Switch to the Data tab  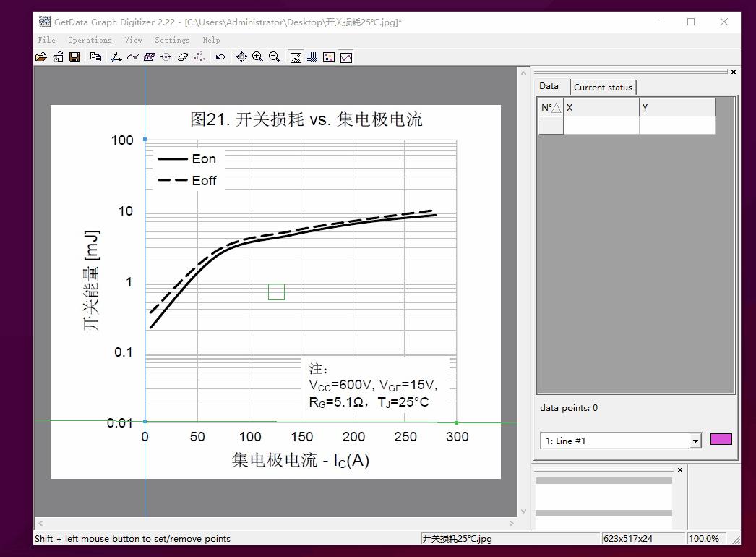[549, 86]
